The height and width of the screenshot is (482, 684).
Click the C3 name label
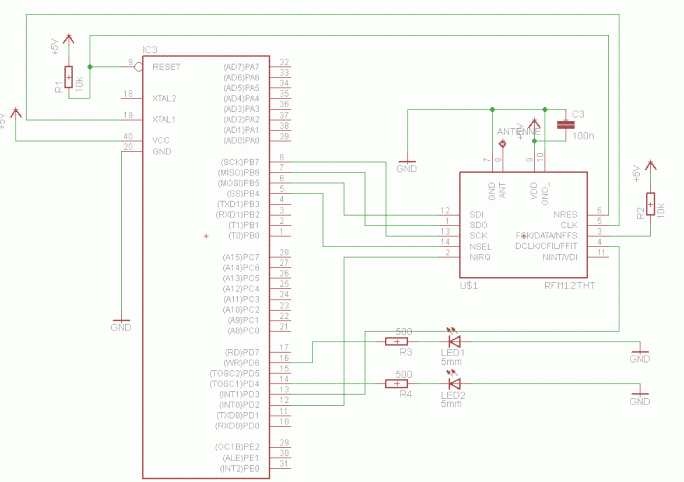click(x=578, y=114)
